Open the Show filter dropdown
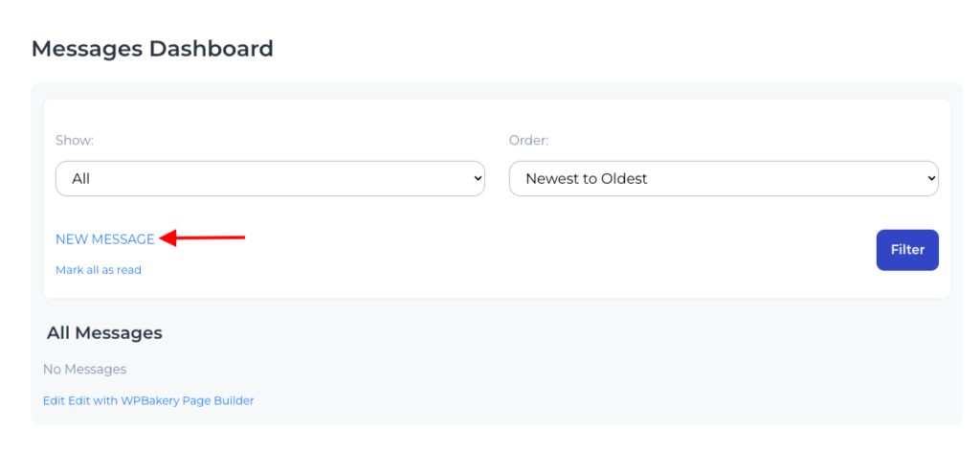Viewport: 980px width, 452px height. click(x=270, y=178)
